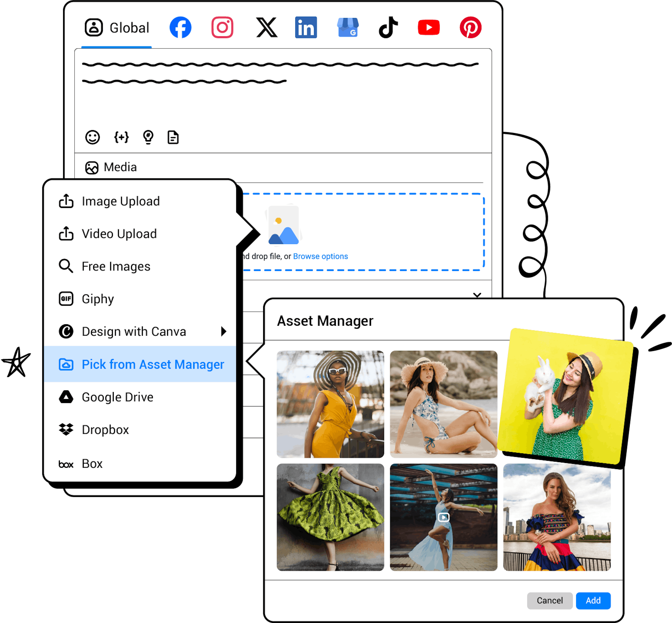The height and width of the screenshot is (623, 672).
Task: Click the Asset Manager title
Action: point(325,321)
